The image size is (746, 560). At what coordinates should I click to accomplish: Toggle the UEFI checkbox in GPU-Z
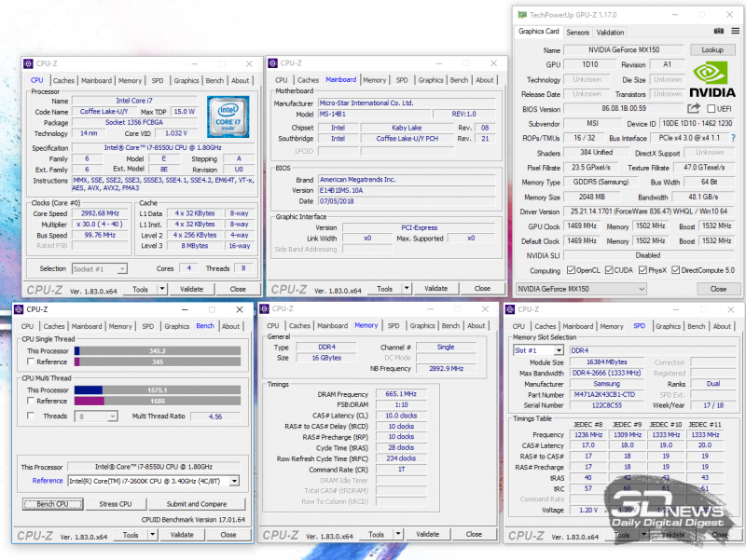[x=711, y=109]
